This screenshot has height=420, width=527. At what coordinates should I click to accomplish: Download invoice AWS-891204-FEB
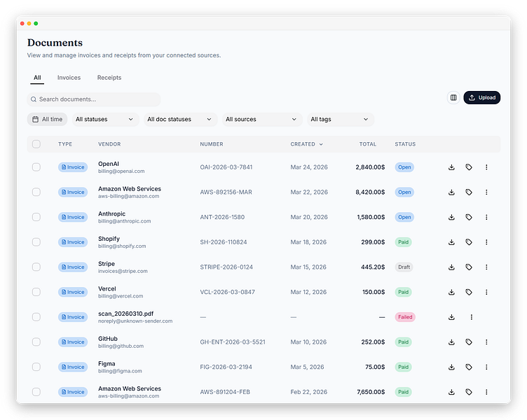(451, 392)
